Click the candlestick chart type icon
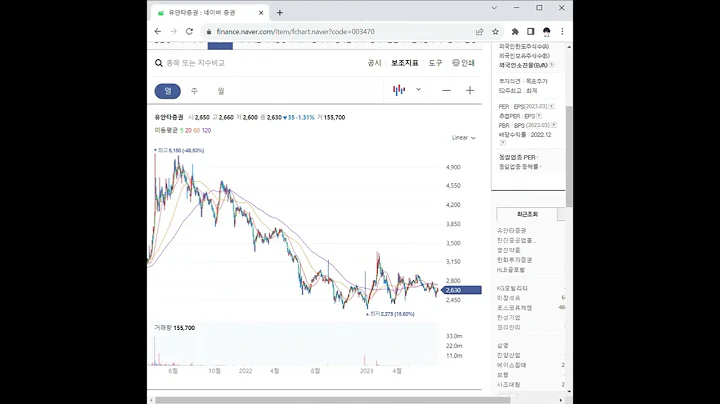Viewport: 720px width, 404px height. pyautogui.click(x=399, y=90)
